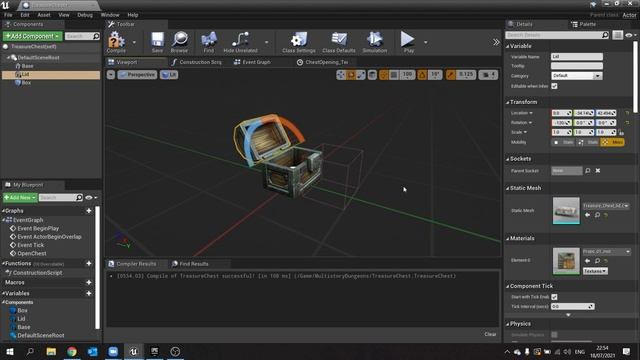This screenshot has width=640, height=360.
Task: Open Browse in content browser
Action: [179, 42]
